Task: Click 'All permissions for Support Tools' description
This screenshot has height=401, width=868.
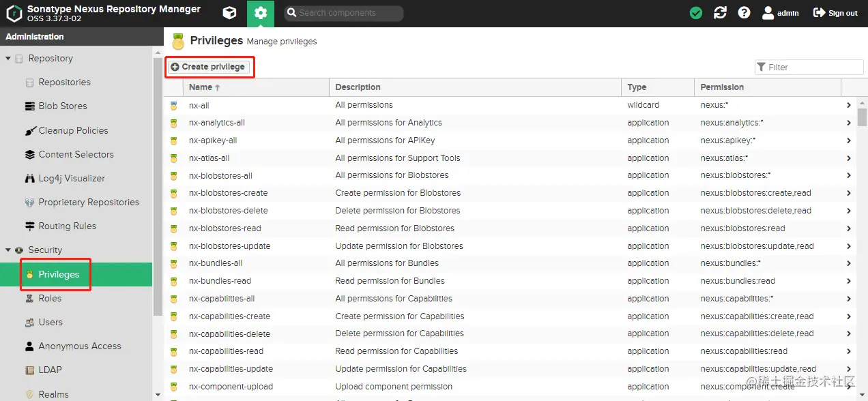Action: coord(398,158)
